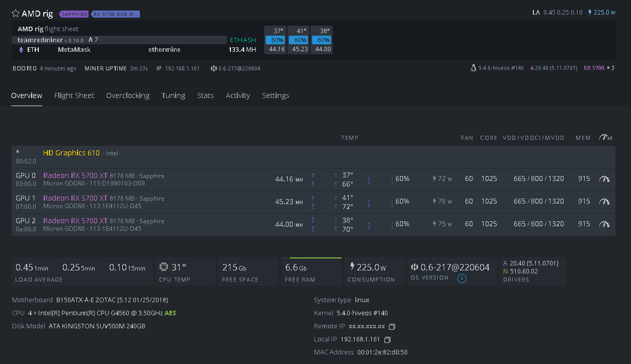Open Radeon RX 5700 XT link for GPU 2

[75, 221]
